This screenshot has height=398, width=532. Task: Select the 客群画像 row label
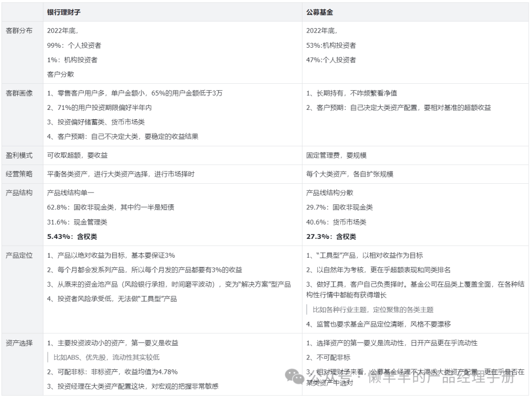(19, 93)
